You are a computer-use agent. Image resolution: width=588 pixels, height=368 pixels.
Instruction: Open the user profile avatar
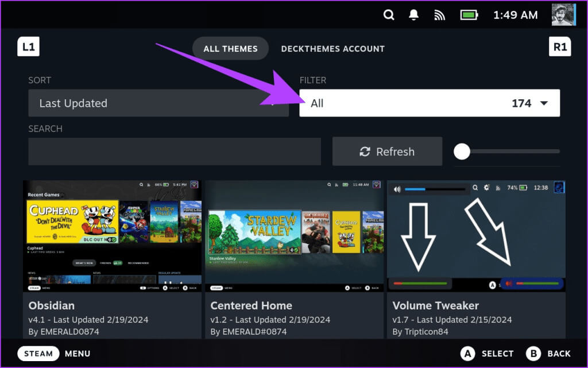pos(563,14)
